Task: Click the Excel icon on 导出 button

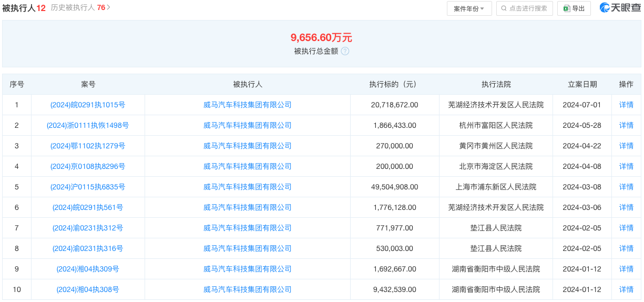Action: pyautogui.click(x=567, y=8)
